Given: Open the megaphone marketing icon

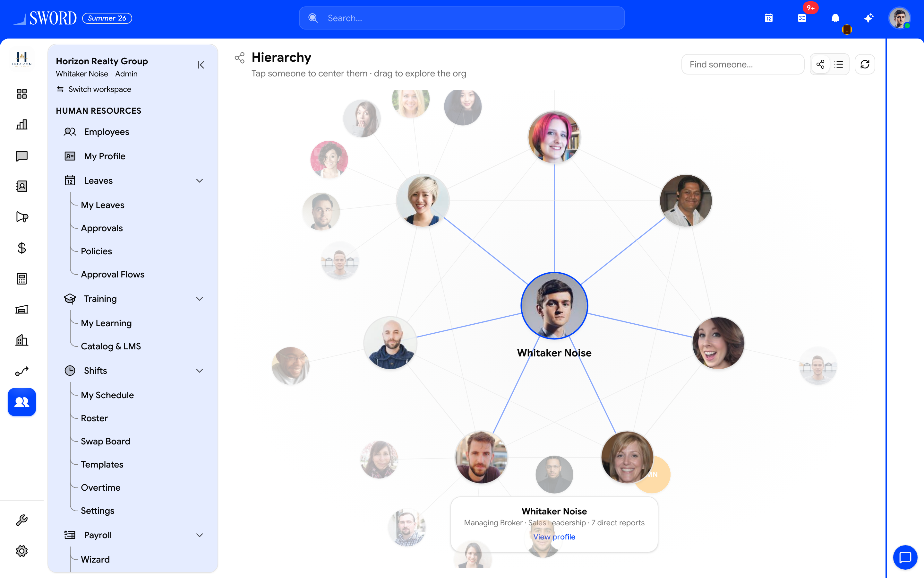Looking at the screenshot, I should point(22,217).
